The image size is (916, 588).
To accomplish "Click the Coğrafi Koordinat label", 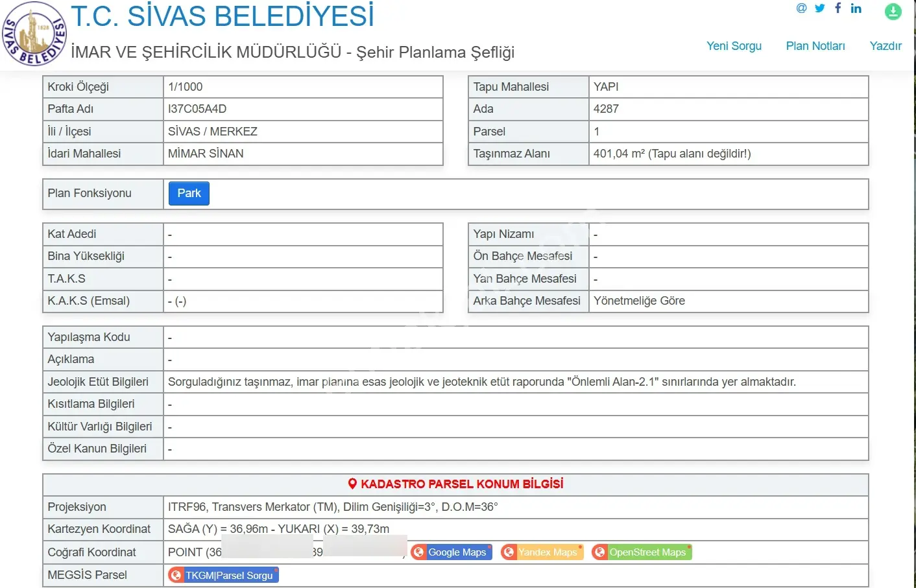I will click(x=91, y=552).
